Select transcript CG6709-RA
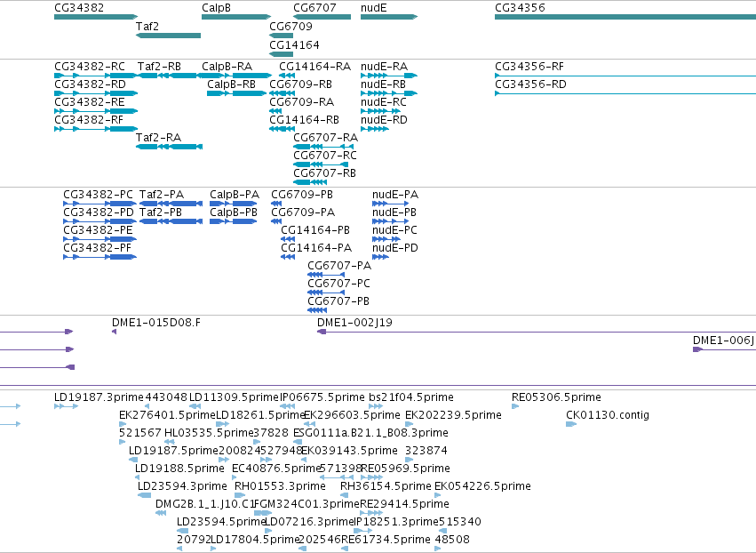 pyautogui.click(x=302, y=102)
